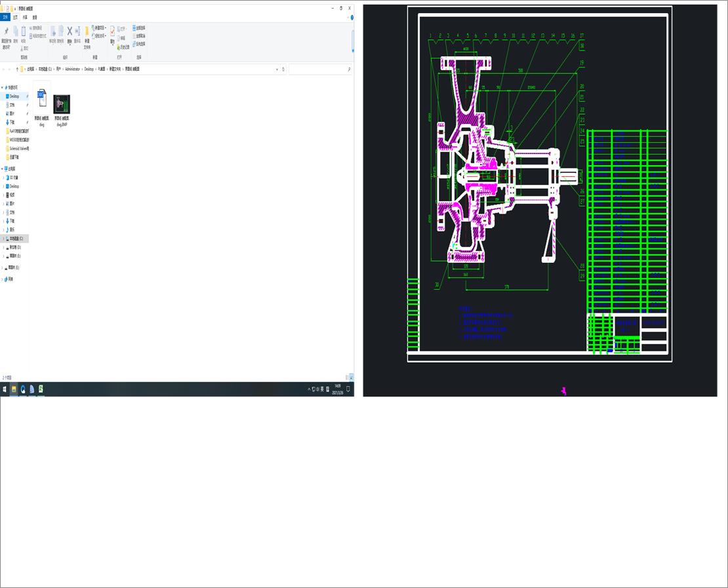
Task: Click Invert selection in the ribbon
Action: (x=139, y=44)
